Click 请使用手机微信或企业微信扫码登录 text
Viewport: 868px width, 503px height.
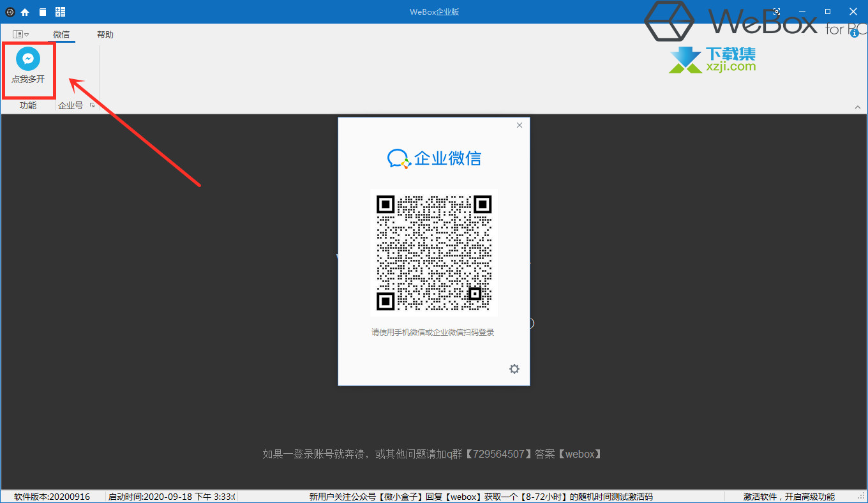tap(433, 333)
